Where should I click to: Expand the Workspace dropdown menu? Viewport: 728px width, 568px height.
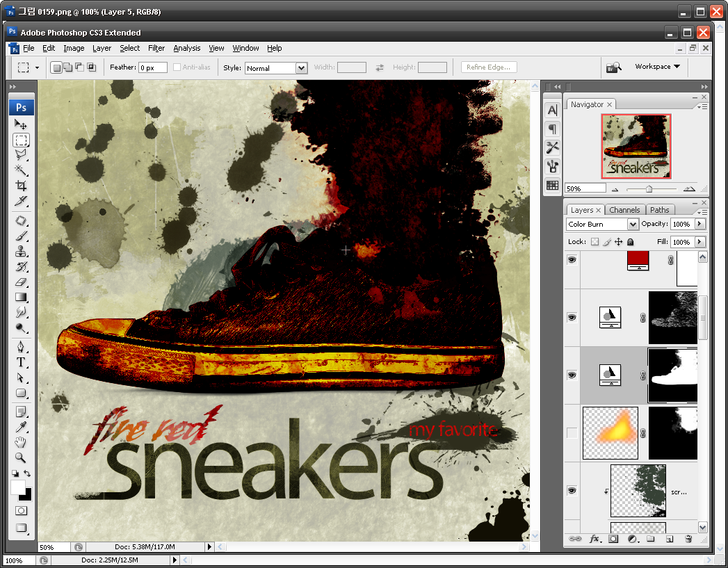click(x=657, y=67)
